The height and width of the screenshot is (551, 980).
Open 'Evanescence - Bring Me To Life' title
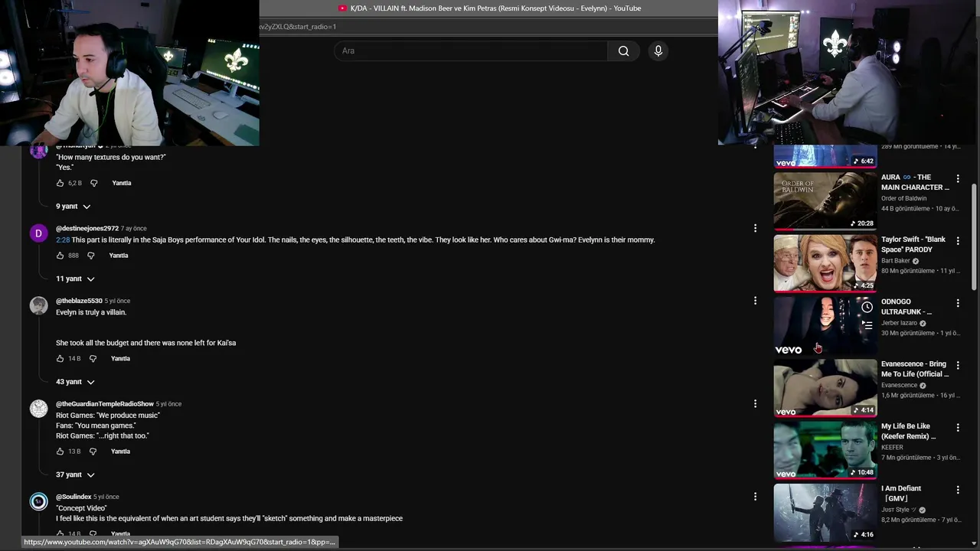pyautogui.click(x=915, y=369)
